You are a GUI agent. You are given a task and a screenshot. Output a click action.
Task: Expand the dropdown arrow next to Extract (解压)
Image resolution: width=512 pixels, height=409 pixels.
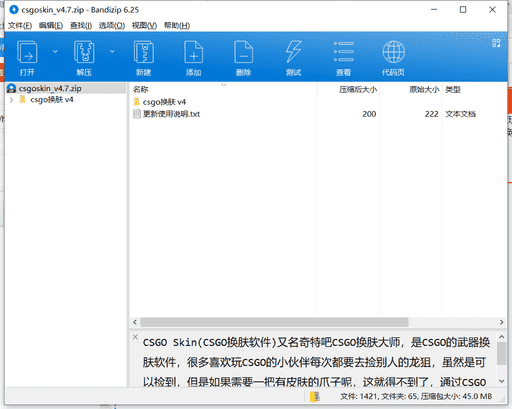[112, 51]
